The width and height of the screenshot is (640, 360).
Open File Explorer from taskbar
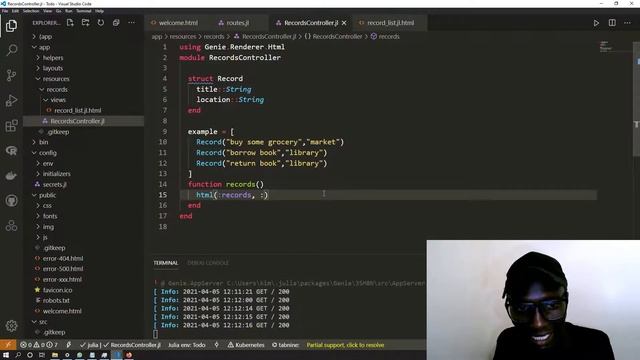tap(54, 355)
